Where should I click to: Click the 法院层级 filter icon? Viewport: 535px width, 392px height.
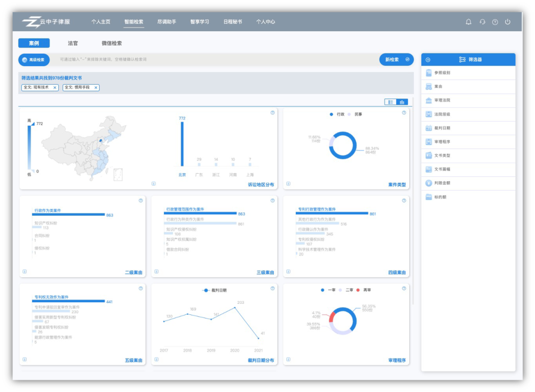click(x=428, y=114)
